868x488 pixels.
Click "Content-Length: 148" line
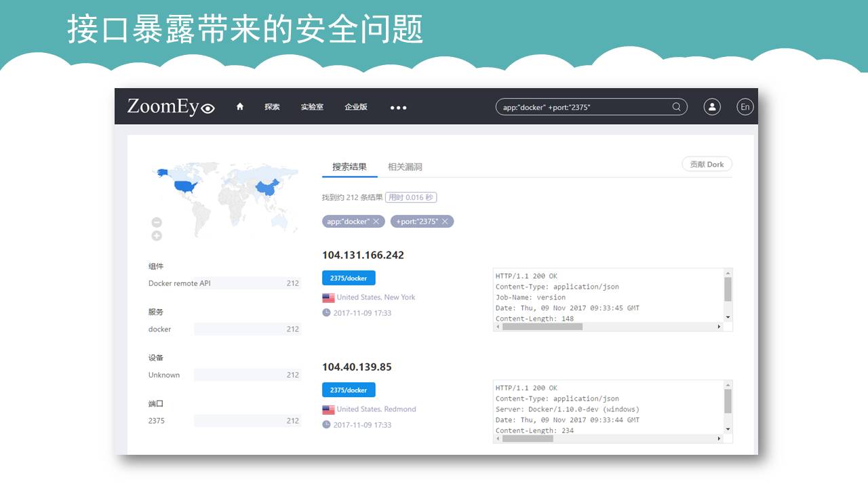[x=534, y=319]
